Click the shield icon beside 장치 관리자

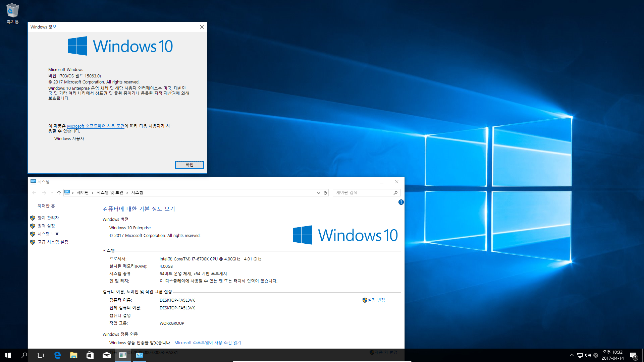33,218
